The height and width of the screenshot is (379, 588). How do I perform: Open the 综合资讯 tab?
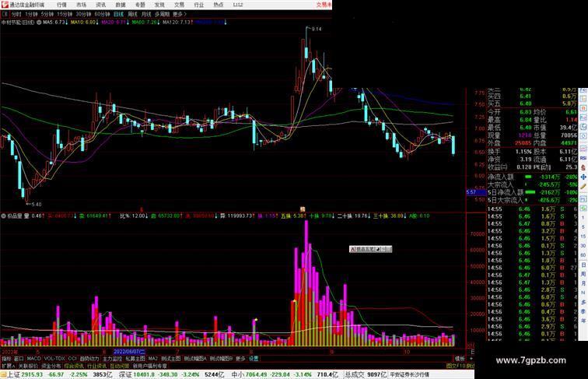tap(73, 366)
